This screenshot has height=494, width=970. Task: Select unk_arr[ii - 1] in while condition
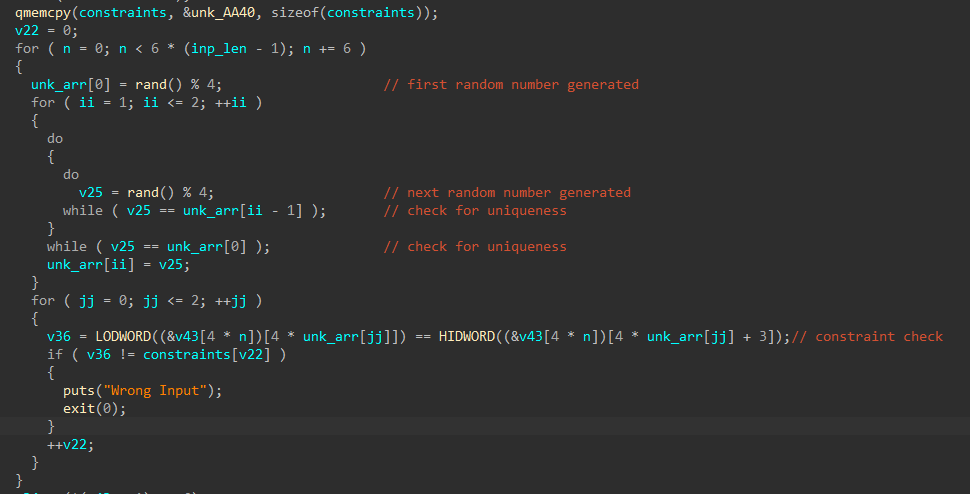(x=242, y=210)
